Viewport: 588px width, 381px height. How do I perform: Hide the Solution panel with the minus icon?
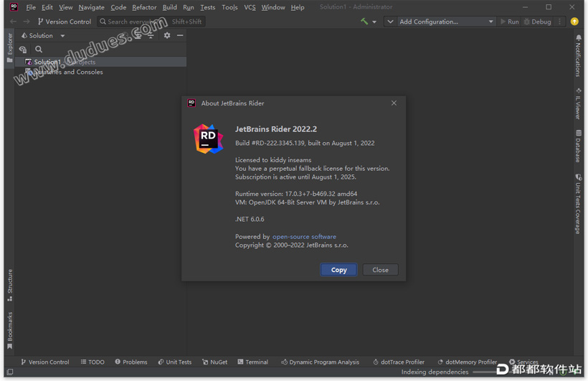[x=180, y=35]
